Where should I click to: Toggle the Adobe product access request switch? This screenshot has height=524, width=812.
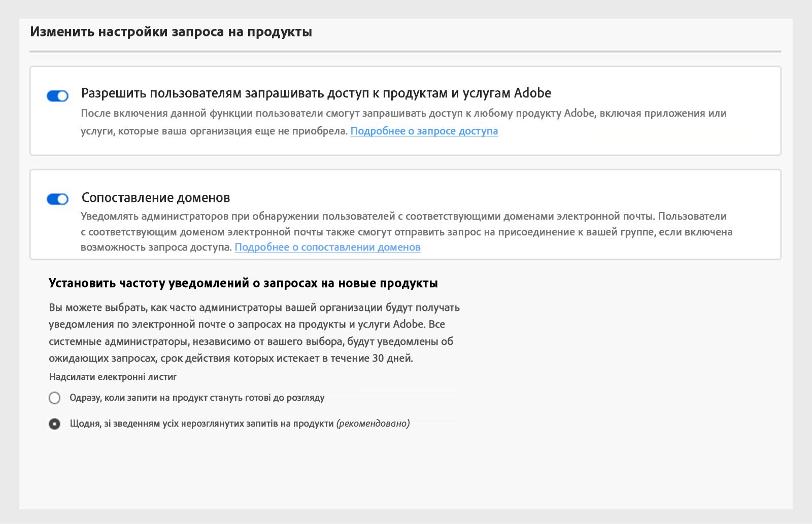point(57,96)
